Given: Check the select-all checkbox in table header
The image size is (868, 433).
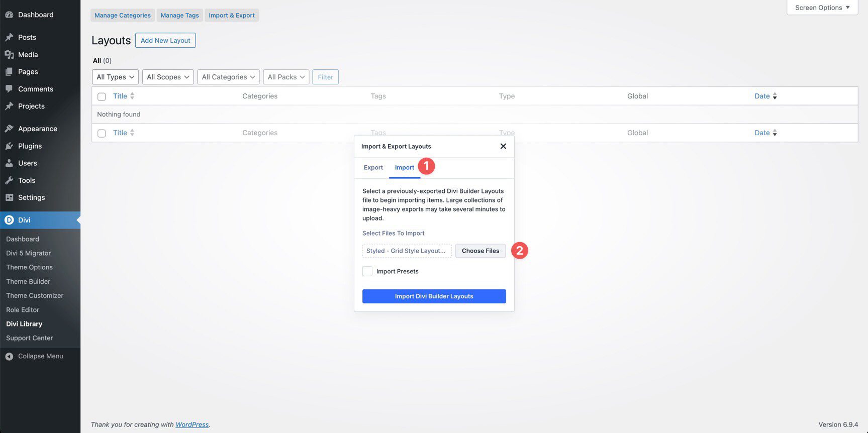Looking at the screenshot, I should pos(102,96).
